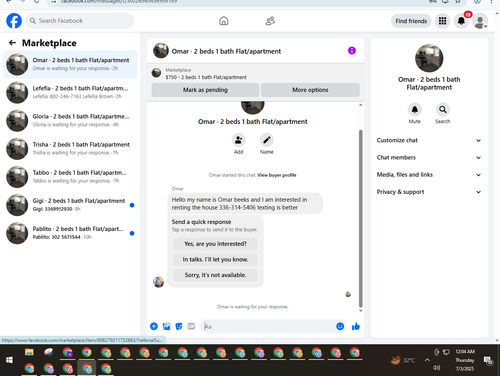
Task: Send quick reply "Yes, are you interested?"
Action: pyautogui.click(x=215, y=244)
